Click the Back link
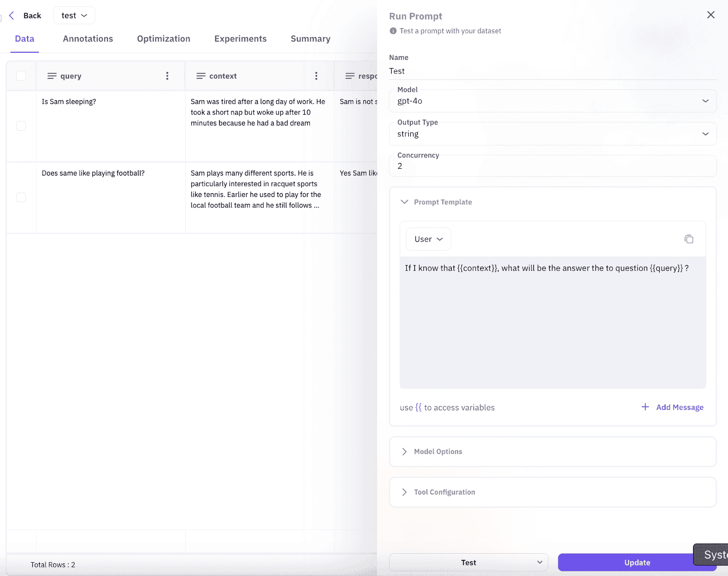Screen dimensions: 728x576 (x=32, y=15)
